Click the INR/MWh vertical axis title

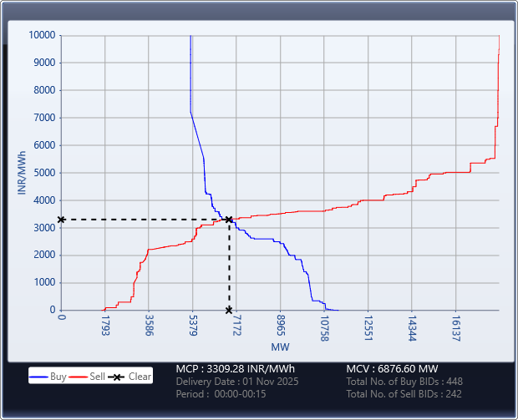point(22,173)
